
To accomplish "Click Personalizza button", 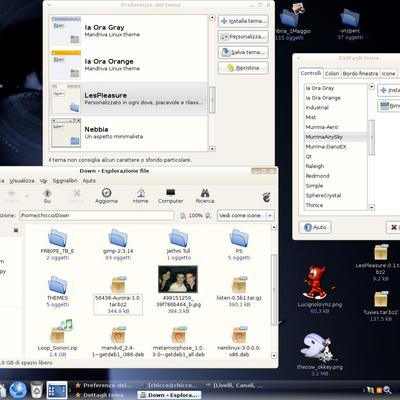I will [243, 36].
